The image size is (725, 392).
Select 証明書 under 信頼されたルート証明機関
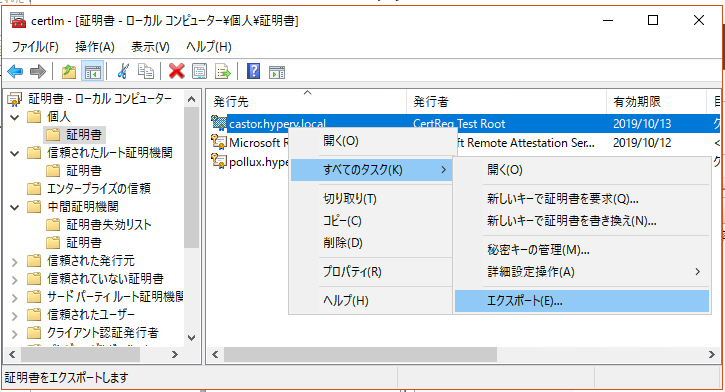pos(83,171)
